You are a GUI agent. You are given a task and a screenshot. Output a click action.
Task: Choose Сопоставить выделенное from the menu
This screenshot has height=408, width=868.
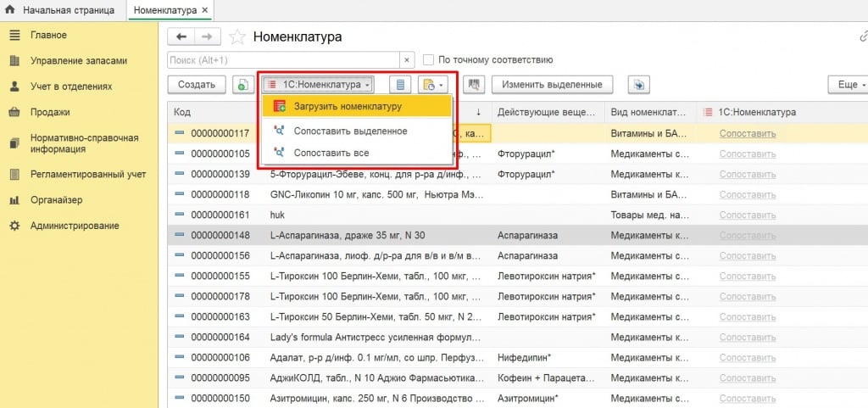point(350,131)
